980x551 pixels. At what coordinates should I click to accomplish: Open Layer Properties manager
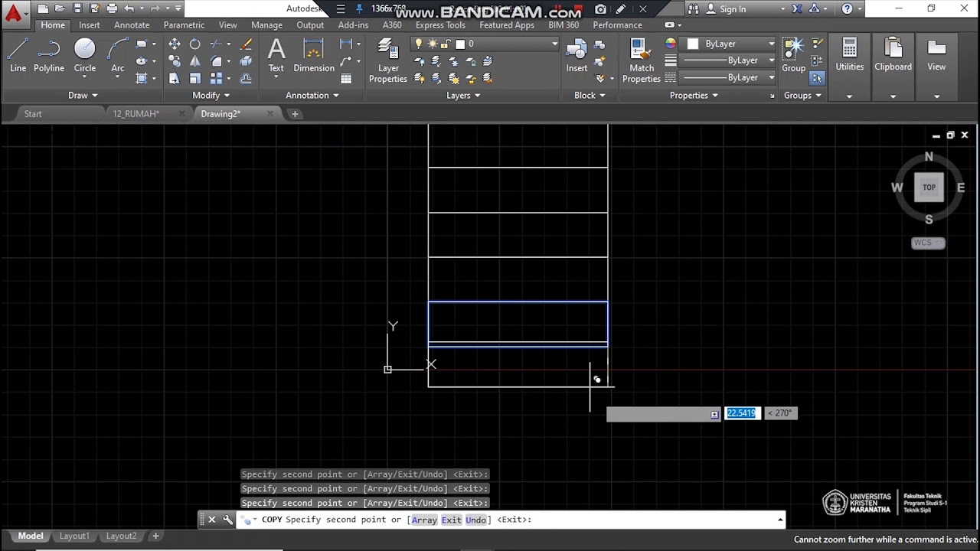point(388,60)
